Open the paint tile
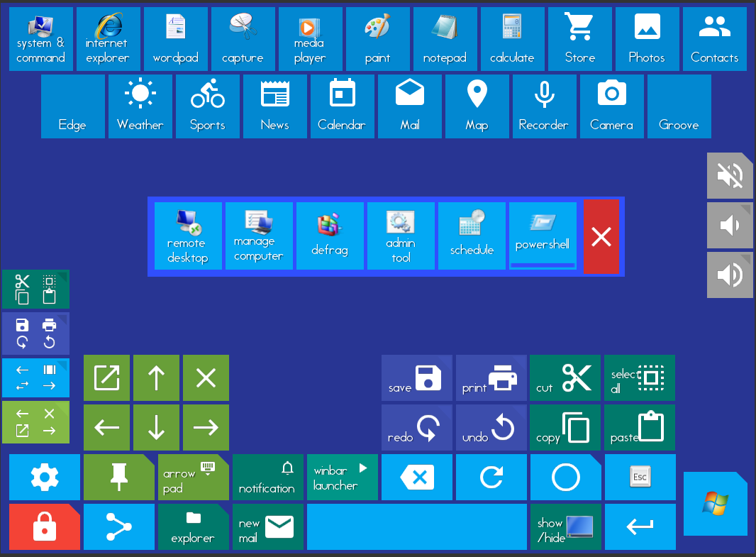The height and width of the screenshot is (557, 756). (x=378, y=39)
